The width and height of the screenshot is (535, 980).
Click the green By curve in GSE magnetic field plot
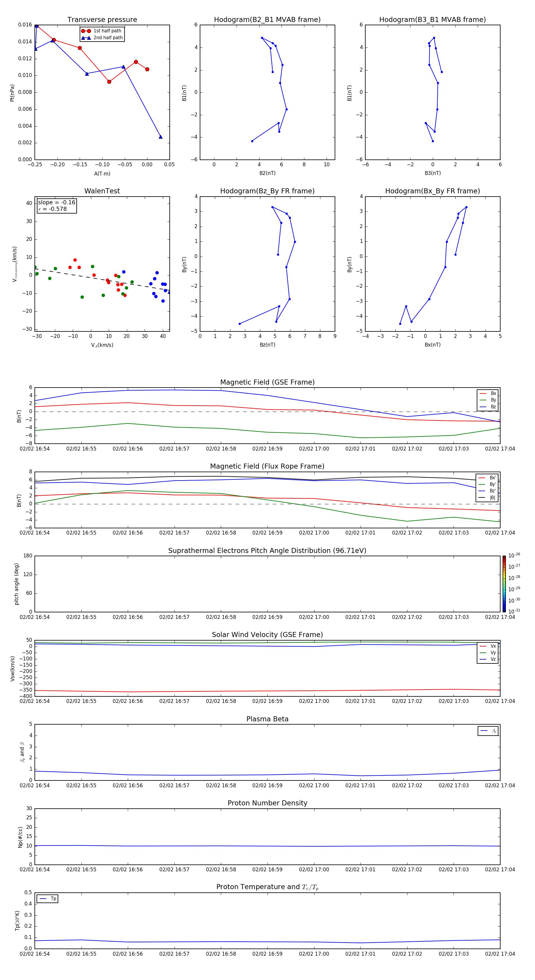point(267,432)
